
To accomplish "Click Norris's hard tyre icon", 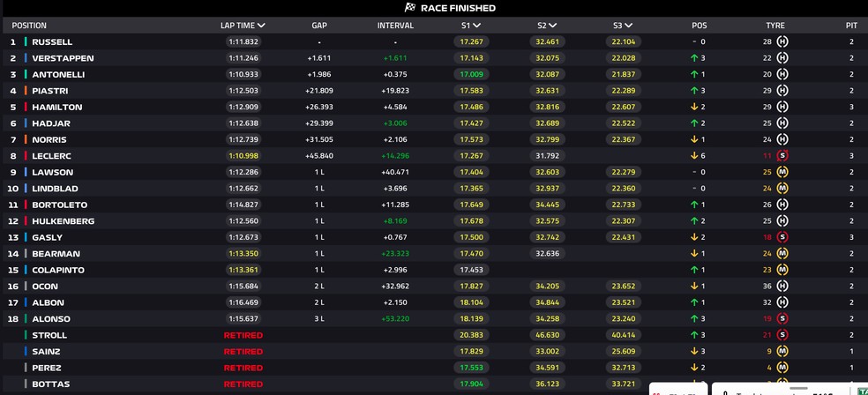I will (x=782, y=139).
